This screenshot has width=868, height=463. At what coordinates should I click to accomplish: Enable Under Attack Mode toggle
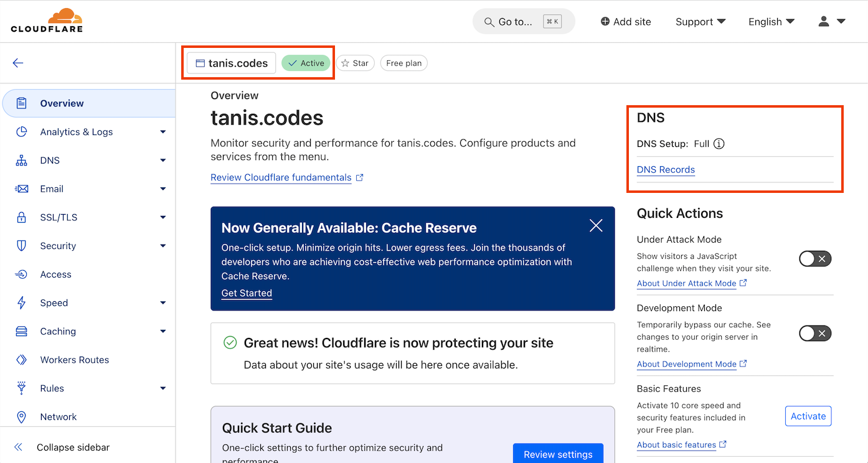[x=815, y=259]
